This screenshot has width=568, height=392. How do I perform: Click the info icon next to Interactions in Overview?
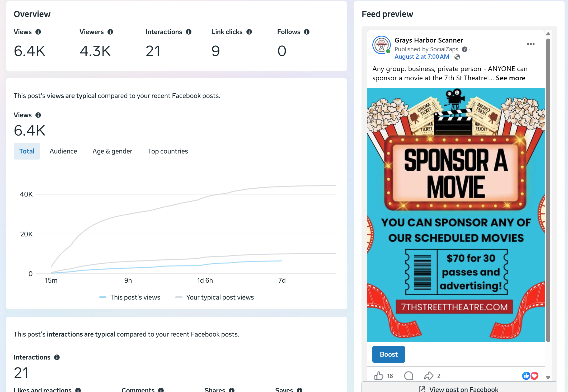[x=189, y=32]
